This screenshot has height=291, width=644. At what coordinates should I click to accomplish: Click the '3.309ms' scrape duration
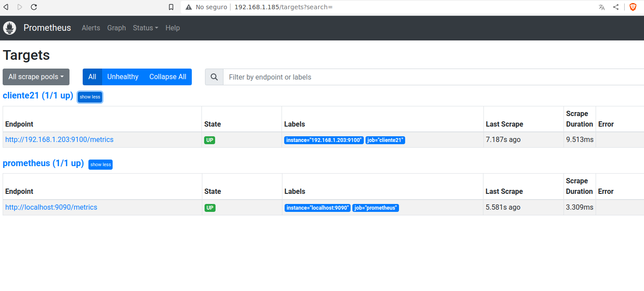click(580, 207)
